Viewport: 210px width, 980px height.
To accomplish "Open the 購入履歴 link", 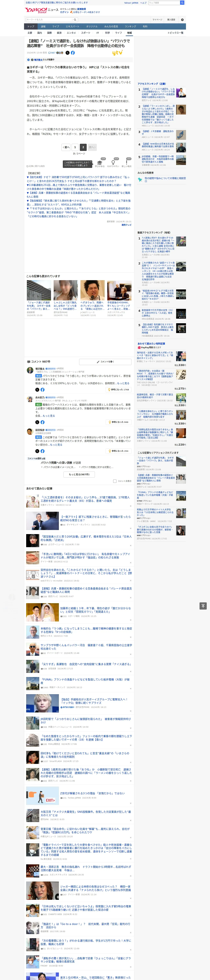I will (x=171, y=20).
